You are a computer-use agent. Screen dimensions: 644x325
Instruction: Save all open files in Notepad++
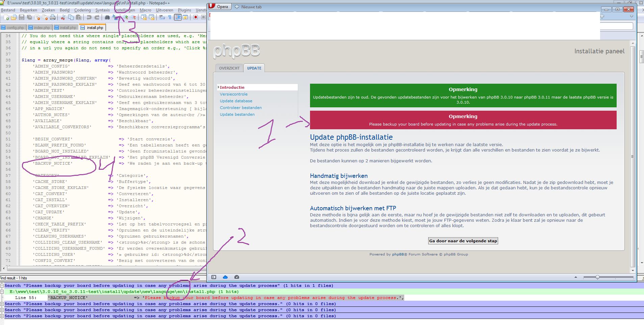[29, 17]
